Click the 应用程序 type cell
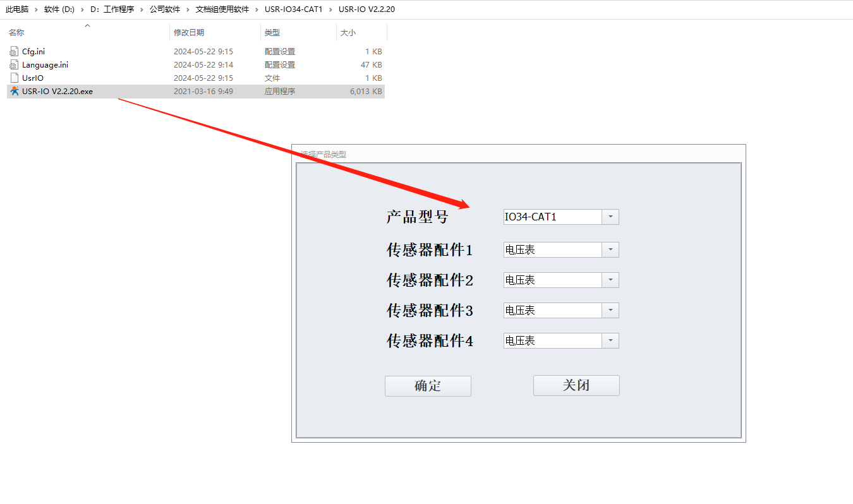Viewport: 853px width, 504px height. pyautogui.click(x=280, y=91)
